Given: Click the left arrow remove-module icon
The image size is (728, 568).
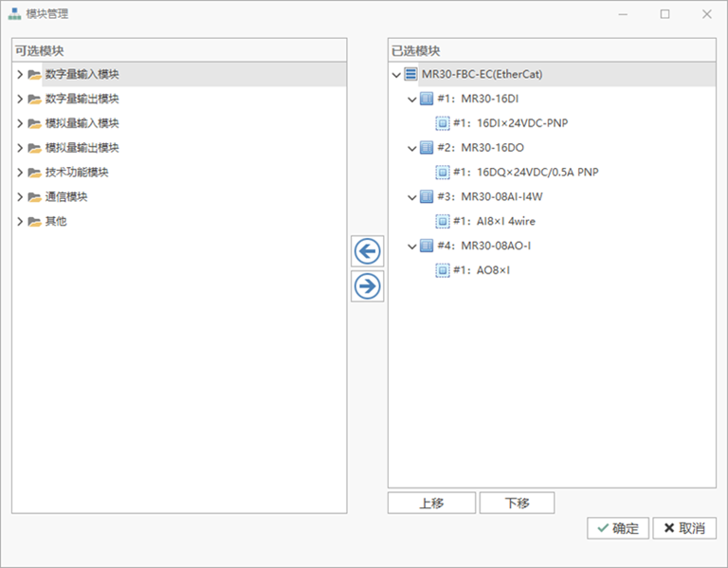Looking at the screenshot, I should 367,251.
